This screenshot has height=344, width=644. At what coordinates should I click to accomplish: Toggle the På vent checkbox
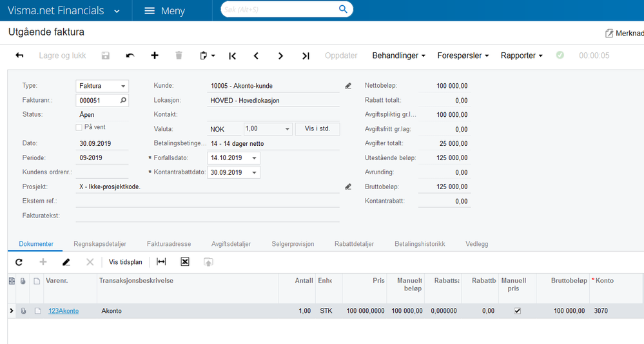(x=79, y=127)
